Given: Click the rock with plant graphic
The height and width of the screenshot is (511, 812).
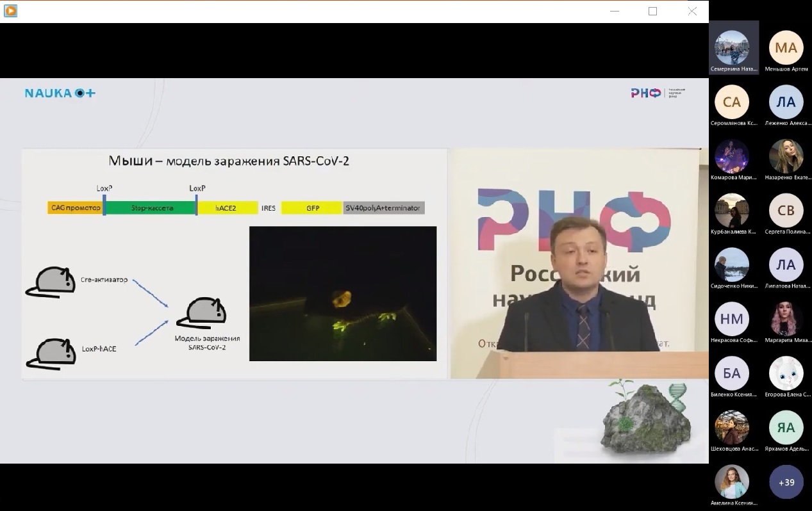Looking at the screenshot, I should click(645, 418).
